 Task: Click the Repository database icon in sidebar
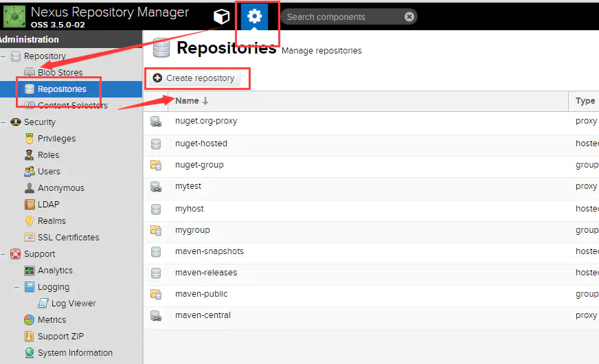[x=16, y=56]
